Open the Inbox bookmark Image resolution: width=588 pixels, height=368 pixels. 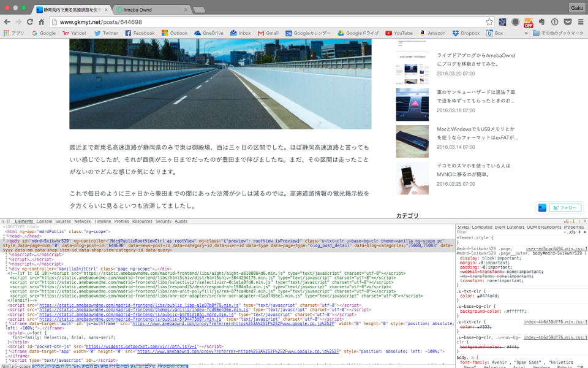[240, 33]
